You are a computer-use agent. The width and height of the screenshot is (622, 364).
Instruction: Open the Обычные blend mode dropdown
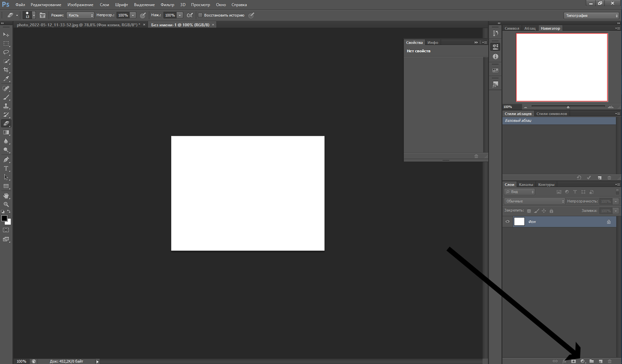point(534,201)
